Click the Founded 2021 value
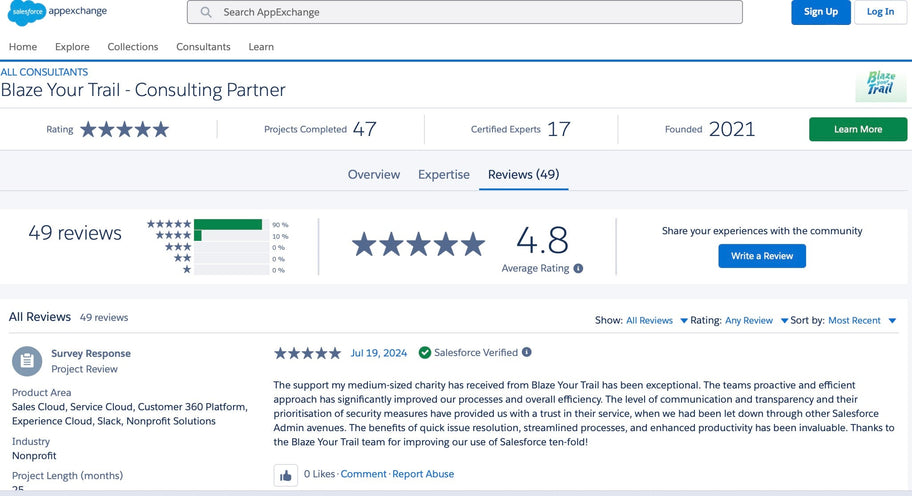This screenshot has width=912, height=496. (732, 129)
